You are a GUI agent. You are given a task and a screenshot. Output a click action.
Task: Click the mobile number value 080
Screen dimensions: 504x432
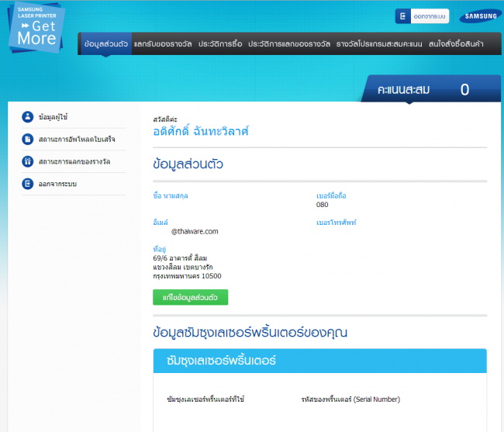coord(322,205)
